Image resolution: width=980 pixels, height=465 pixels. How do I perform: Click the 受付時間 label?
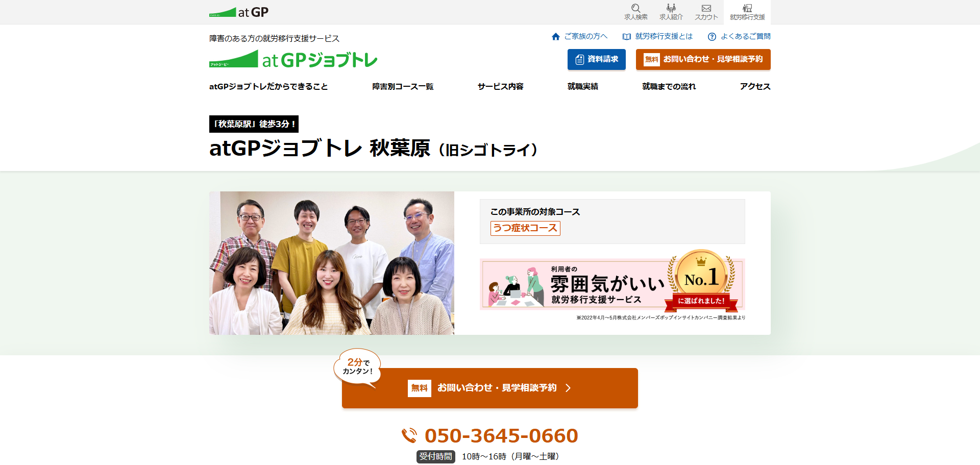435,456
